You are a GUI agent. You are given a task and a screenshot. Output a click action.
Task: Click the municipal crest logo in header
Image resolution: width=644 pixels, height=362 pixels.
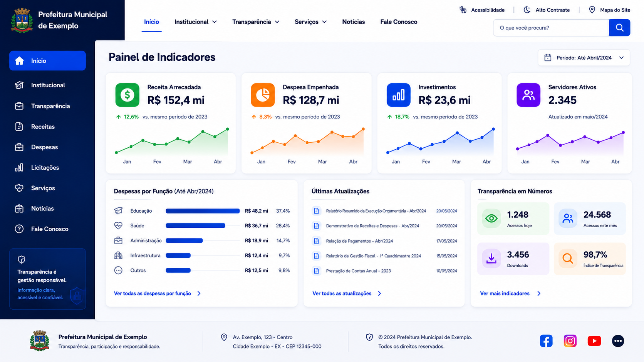(x=22, y=20)
